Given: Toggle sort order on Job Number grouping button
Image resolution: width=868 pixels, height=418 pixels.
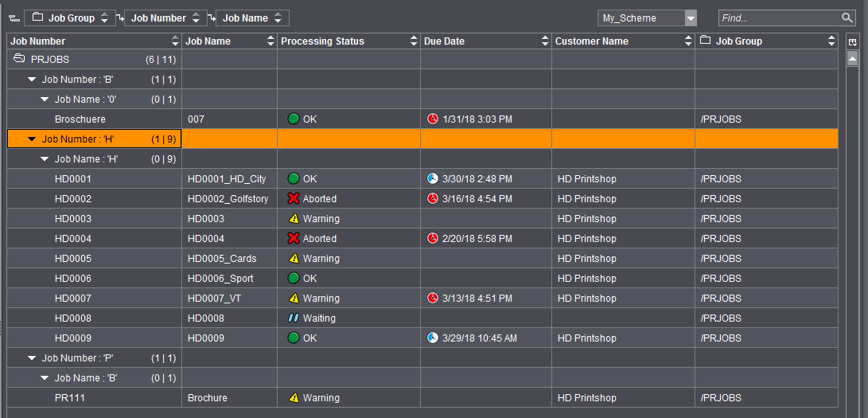Looking at the screenshot, I should pyautogui.click(x=196, y=18).
